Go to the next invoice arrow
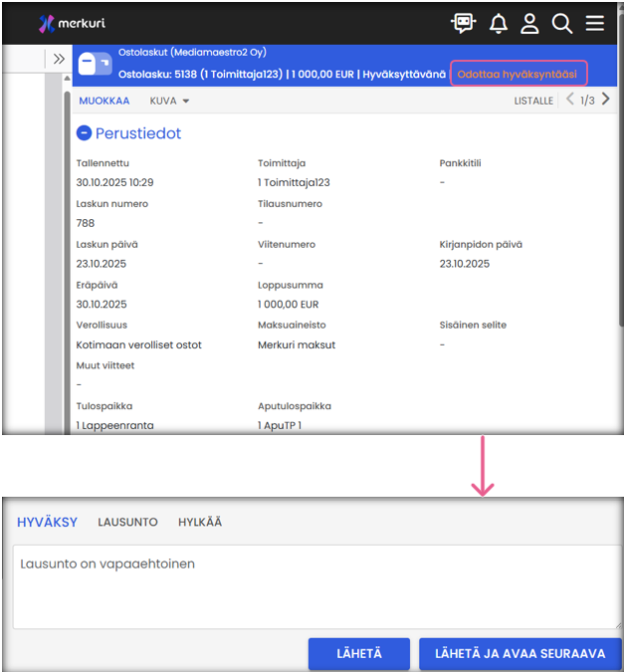 606,100
